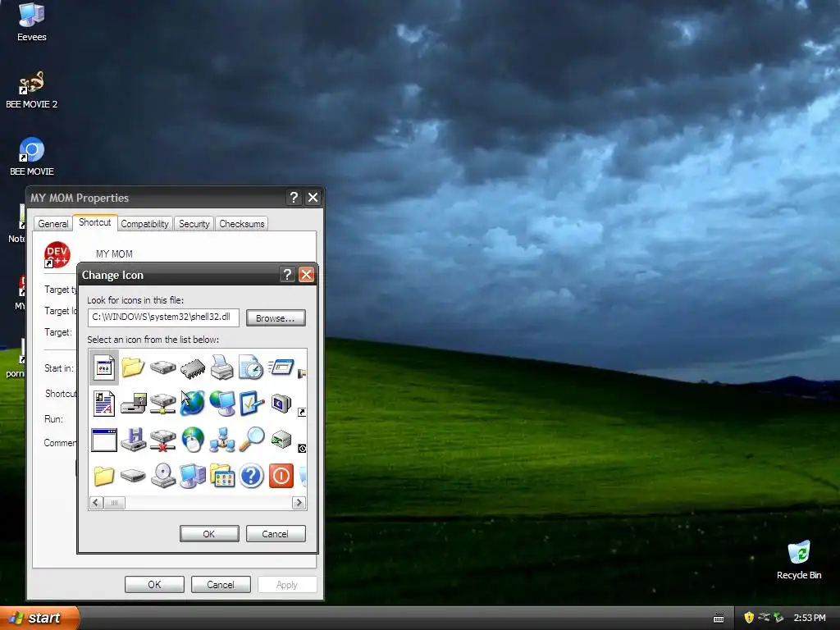Click icon list scroll right arrow
This screenshot has width=840, height=630.
[x=299, y=503]
